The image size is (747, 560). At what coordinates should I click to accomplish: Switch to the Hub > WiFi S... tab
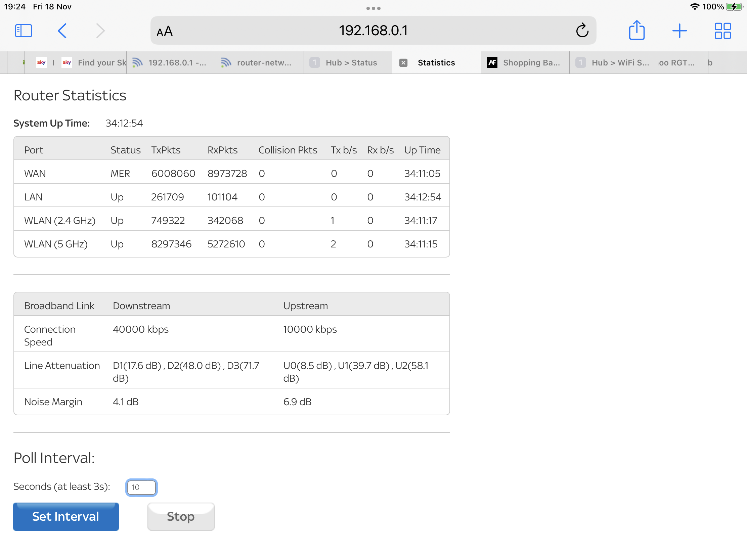[x=614, y=62]
